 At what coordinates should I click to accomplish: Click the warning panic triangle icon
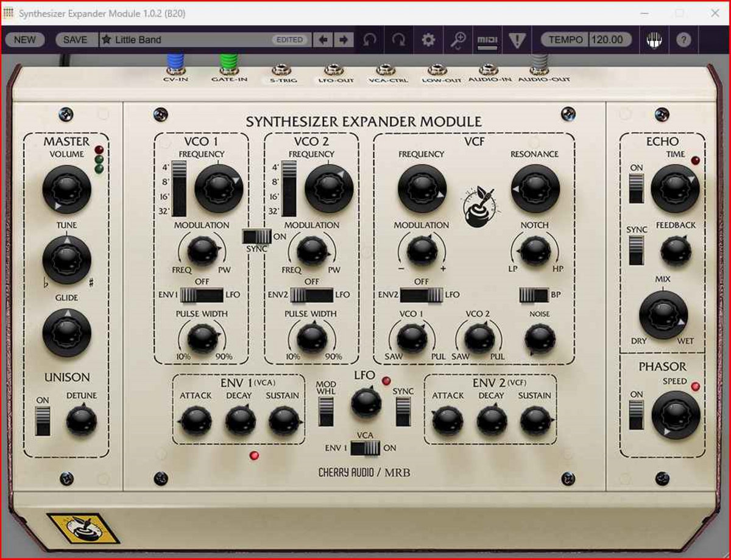click(x=517, y=40)
